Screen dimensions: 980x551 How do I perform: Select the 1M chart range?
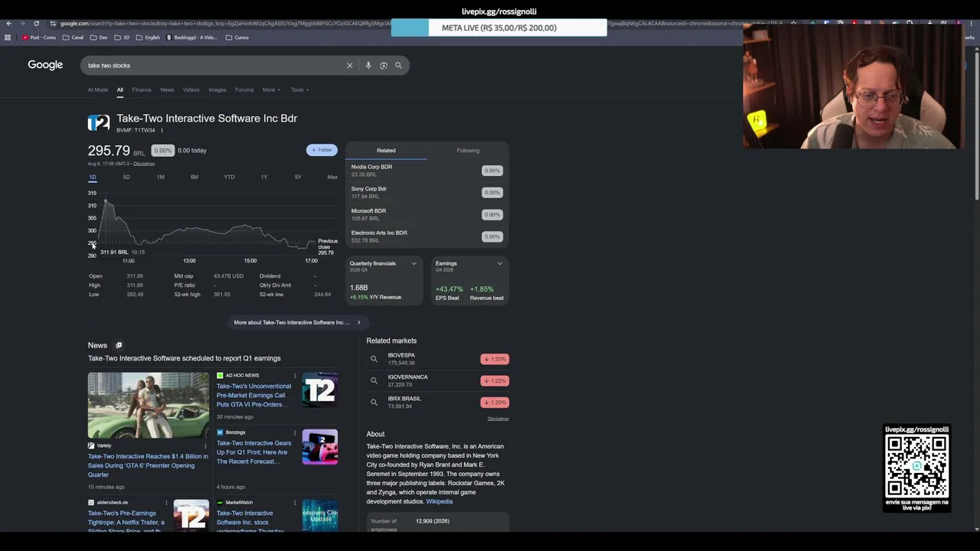160,177
